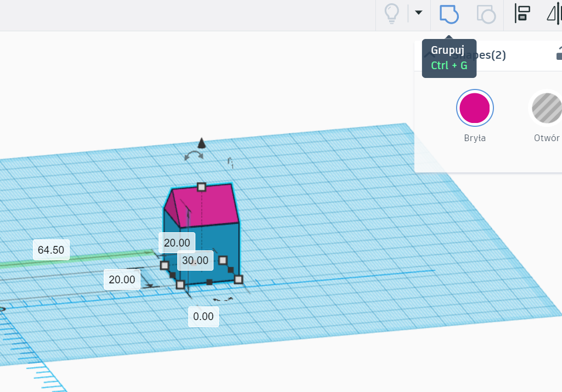
Task: Open the Align tool in the toolbar
Action: click(x=522, y=14)
